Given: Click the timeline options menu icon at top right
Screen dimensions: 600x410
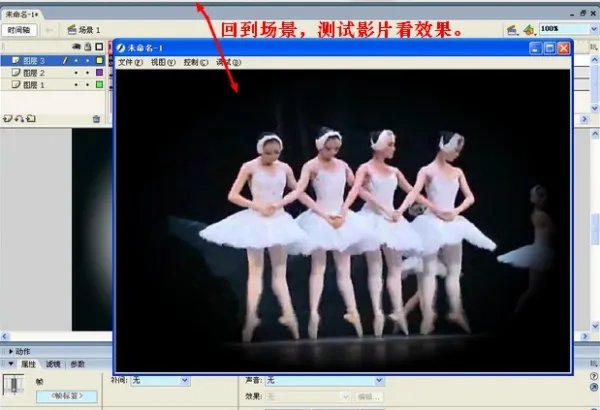Looking at the screenshot, I should 593,47.
